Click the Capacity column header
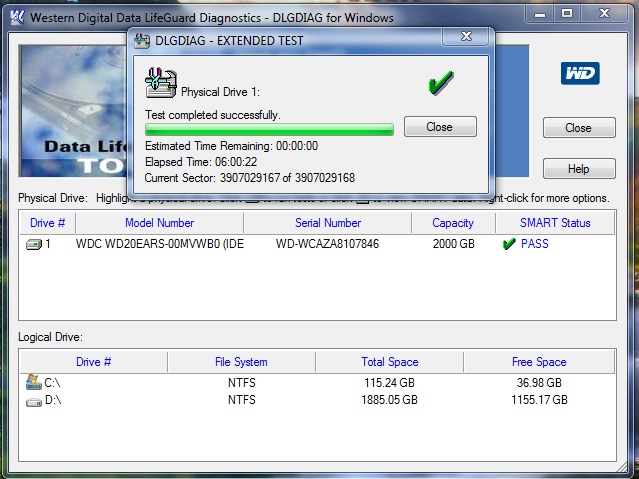The image size is (639, 479). pyautogui.click(x=453, y=223)
